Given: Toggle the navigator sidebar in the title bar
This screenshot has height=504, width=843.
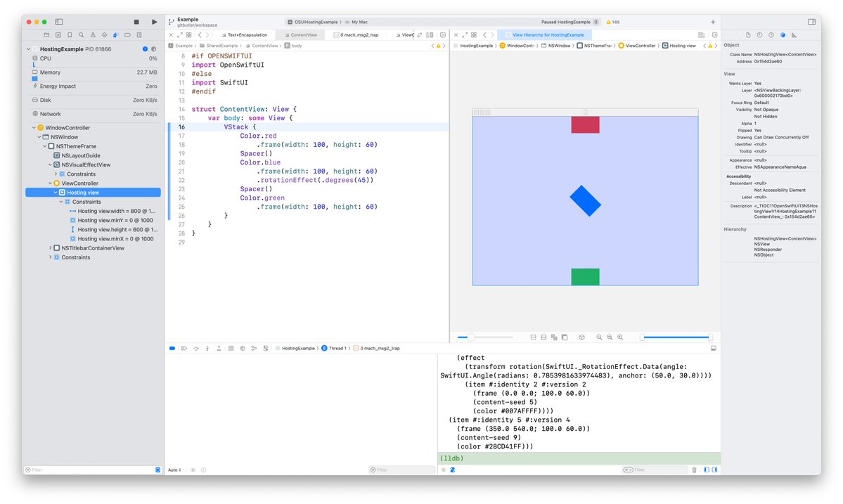Looking at the screenshot, I should click(59, 22).
